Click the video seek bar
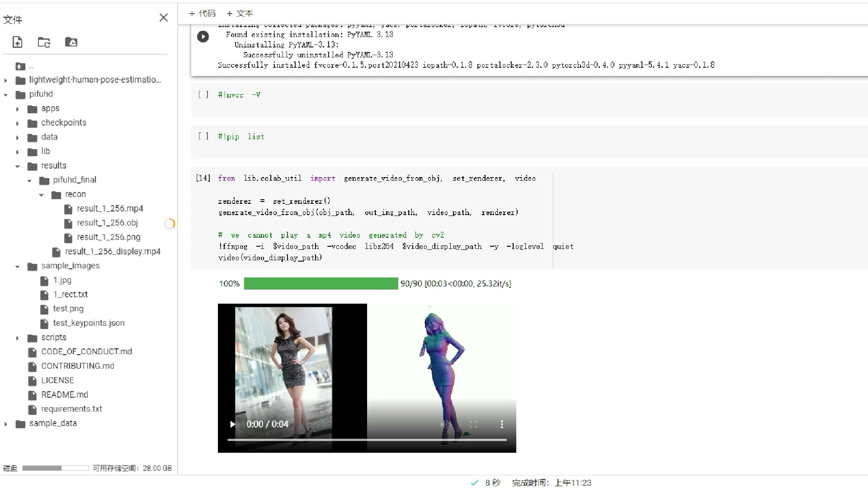This screenshot has height=488, width=868. click(367, 440)
